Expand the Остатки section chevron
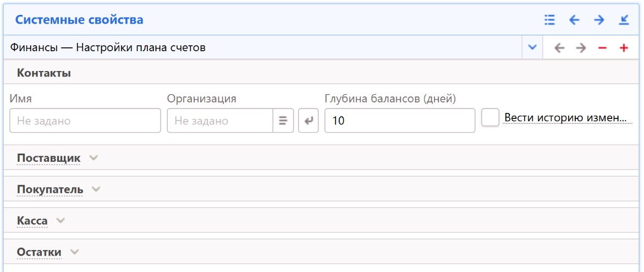 (x=74, y=252)
